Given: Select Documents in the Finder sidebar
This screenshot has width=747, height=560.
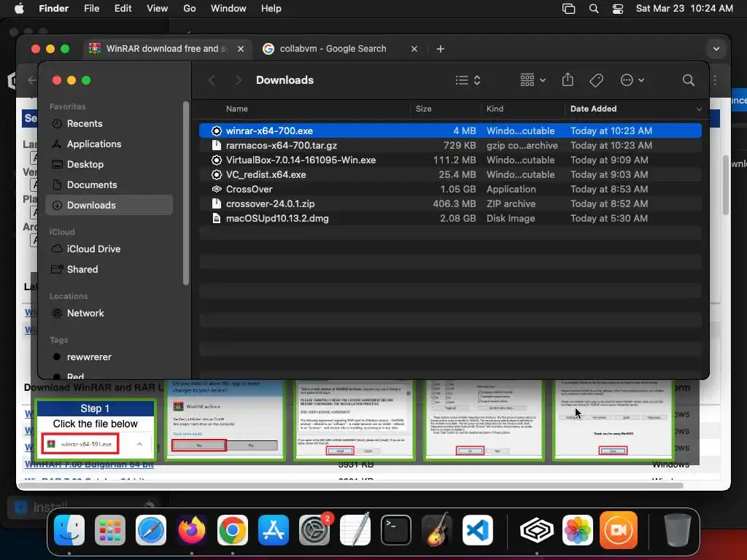Looking at the screenshot, I should pos(109,184).
